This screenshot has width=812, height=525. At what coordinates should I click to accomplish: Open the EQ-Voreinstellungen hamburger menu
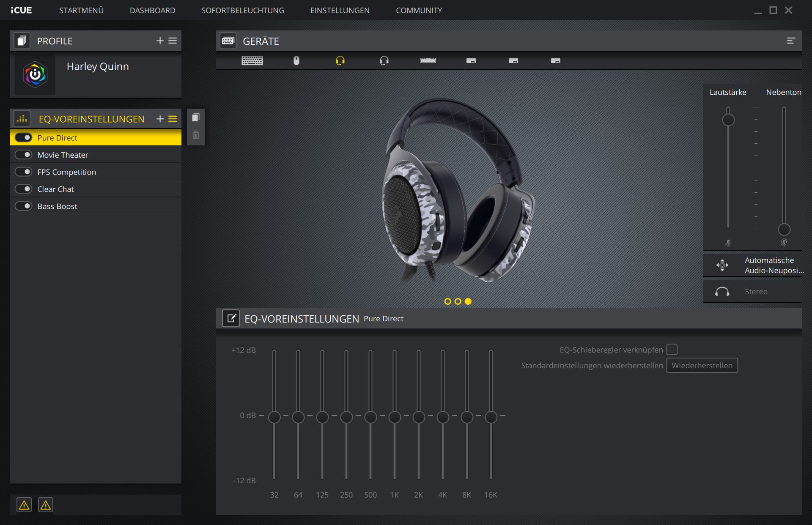point(173,119)
